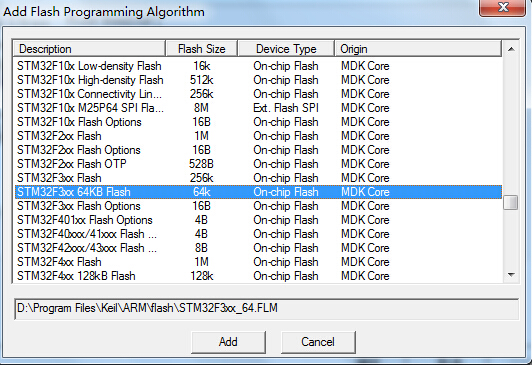Click the vertical scrollbar thumb
532x365 pixels.
click(511, 203)
